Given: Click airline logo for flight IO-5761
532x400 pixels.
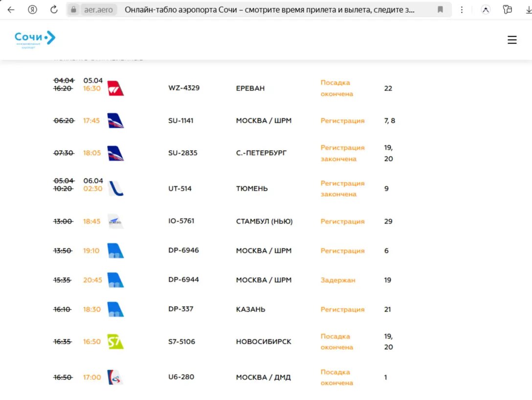Looking at the screenshot, I should 115,221.
